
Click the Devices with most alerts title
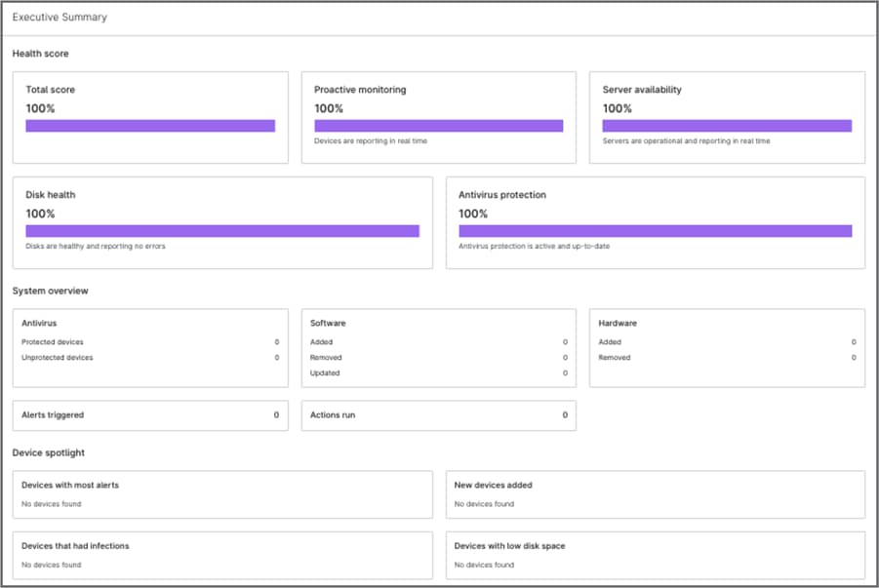pyautogui.click(x=70, y=486)
